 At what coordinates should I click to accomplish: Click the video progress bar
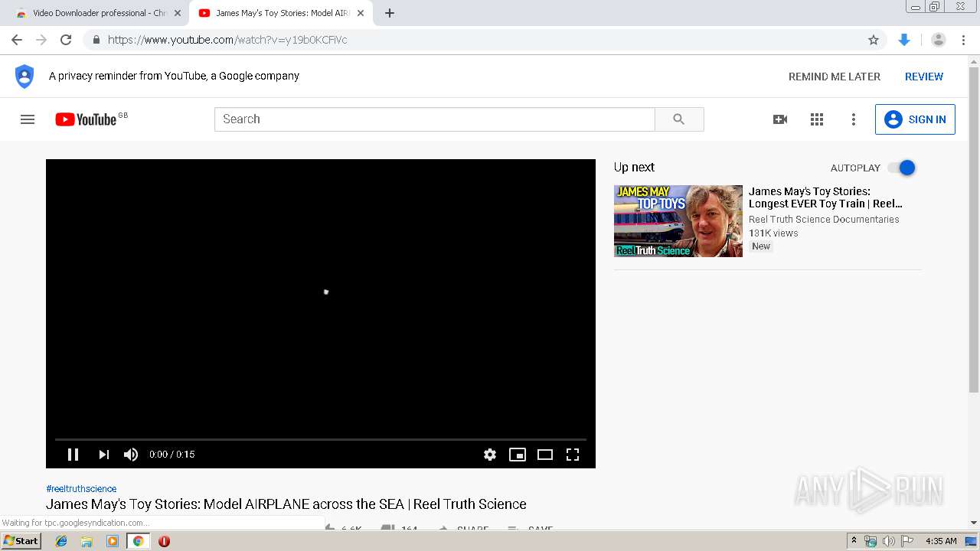click(321, 439)
